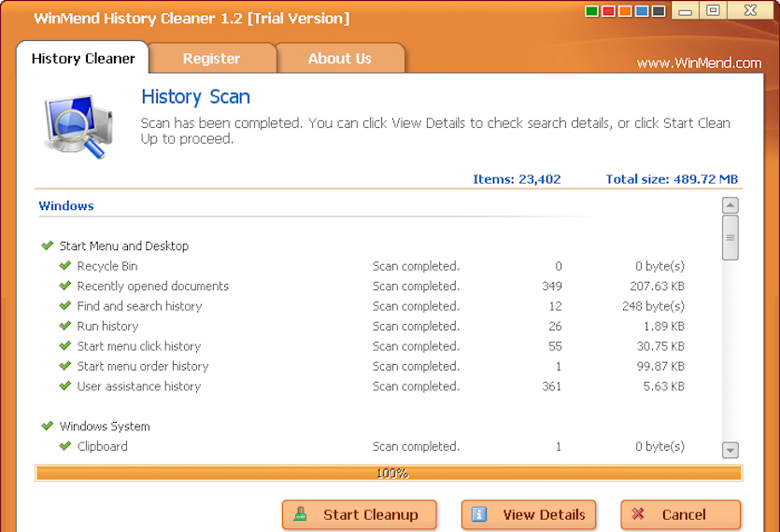Image resolution: width=780 pixels, height=532 pixels.
Task: Click the 5.63 KB size value
Action: click(x=663, y=386)
